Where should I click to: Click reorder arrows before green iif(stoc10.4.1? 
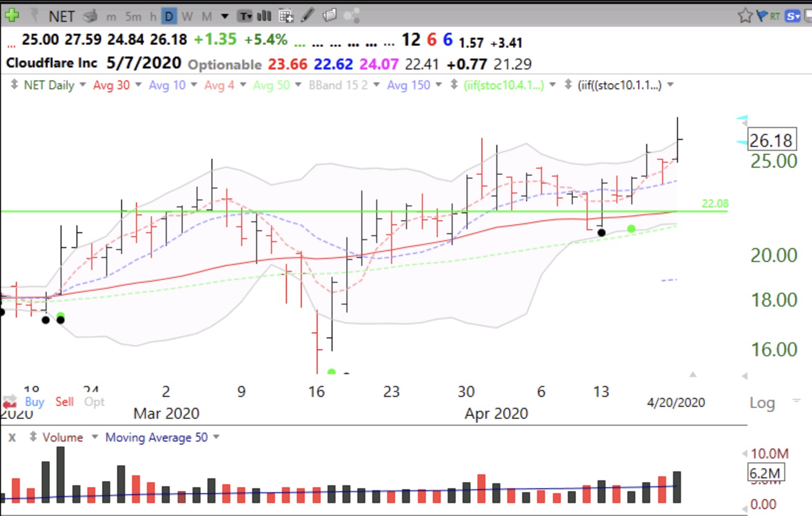pos(454,85)
